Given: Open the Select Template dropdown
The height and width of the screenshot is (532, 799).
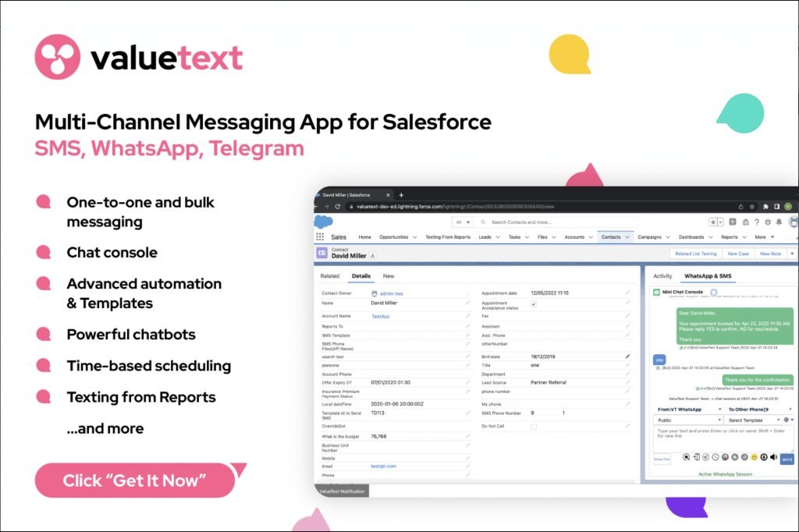Looking at the screenshot, I should [x=754, y=420].
